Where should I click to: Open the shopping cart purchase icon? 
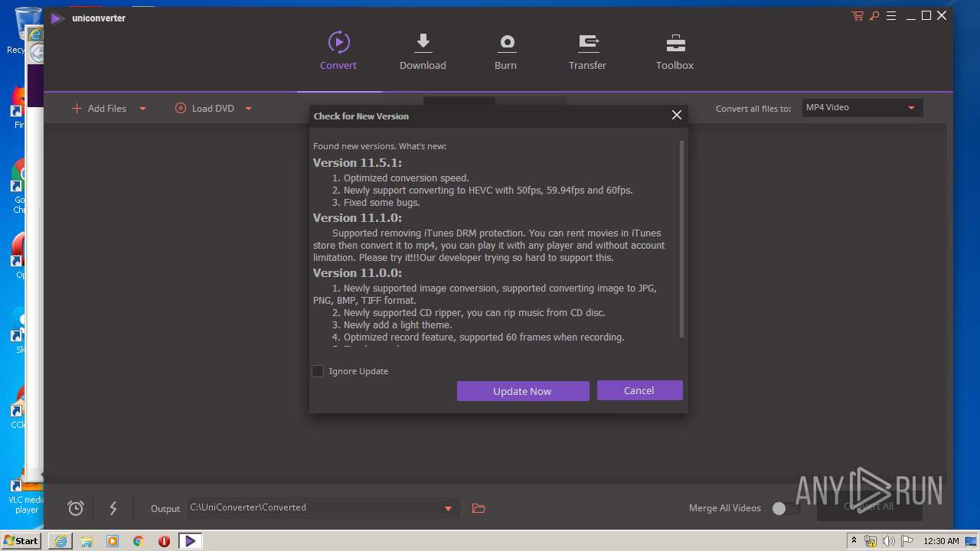tap(857, 16)
